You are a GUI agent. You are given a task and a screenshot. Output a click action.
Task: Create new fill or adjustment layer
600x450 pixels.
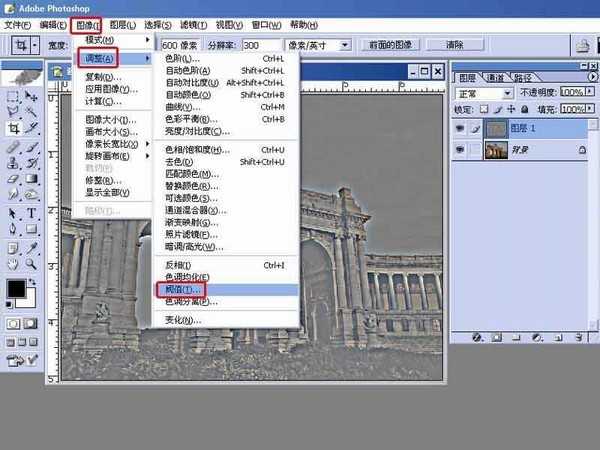[x=537, y=338]
